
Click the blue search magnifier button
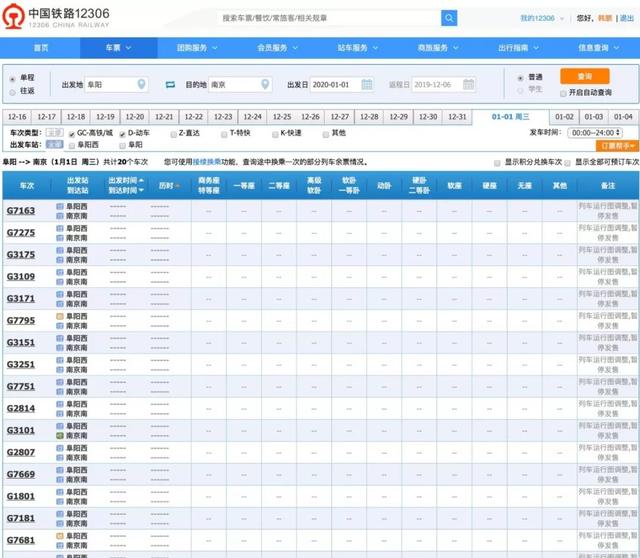click(x=449, y=18)
